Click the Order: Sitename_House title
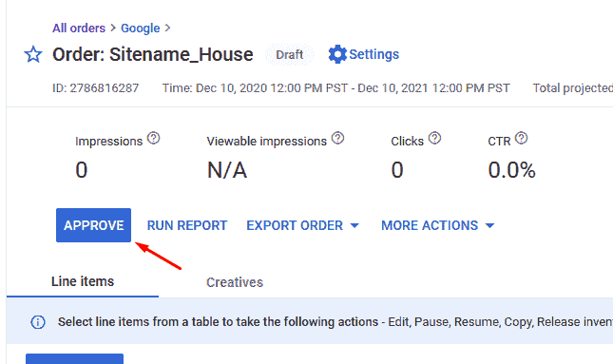613x364 pixels. click(153, 54)
